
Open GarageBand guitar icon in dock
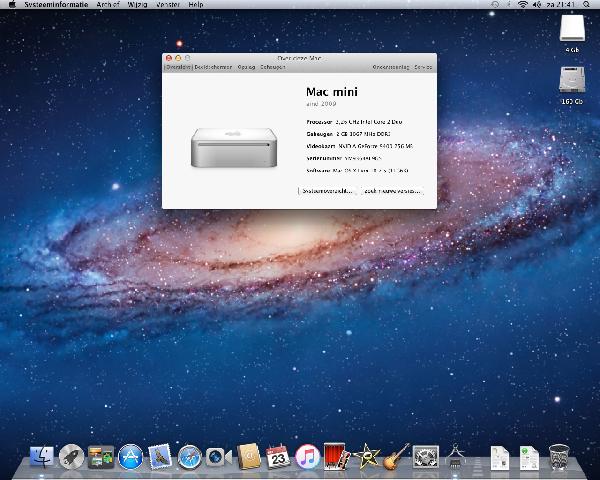coord(396,456)
